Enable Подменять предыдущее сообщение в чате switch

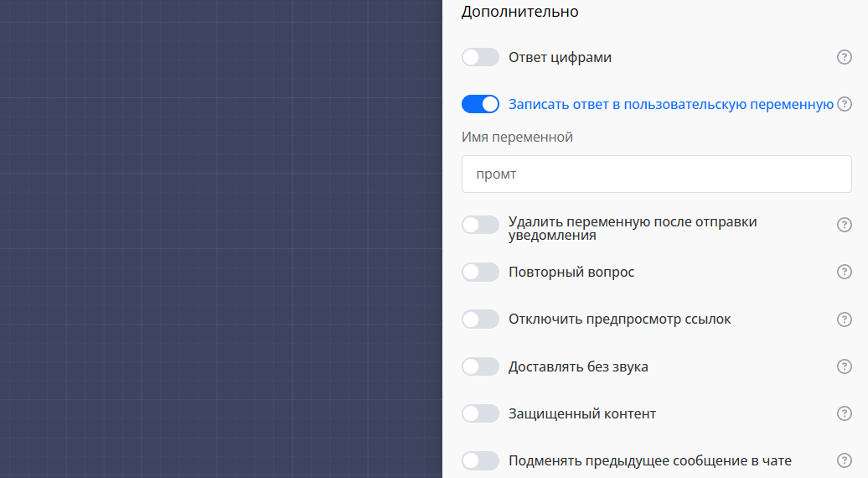pyautogui.click(x=480, y=460)
